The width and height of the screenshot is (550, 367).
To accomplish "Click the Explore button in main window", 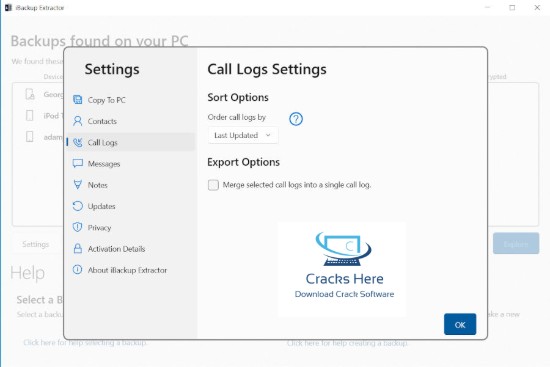I will [x=516, y=244].
